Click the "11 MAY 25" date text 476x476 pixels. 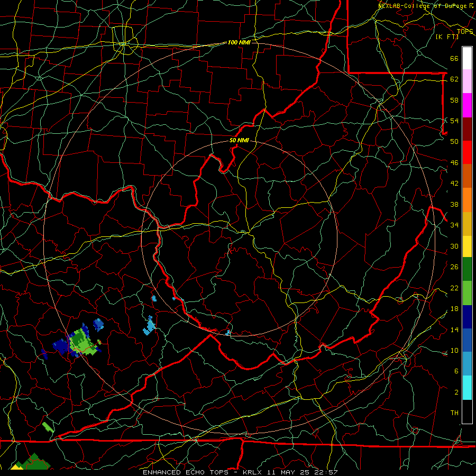(x=288, y=472)
